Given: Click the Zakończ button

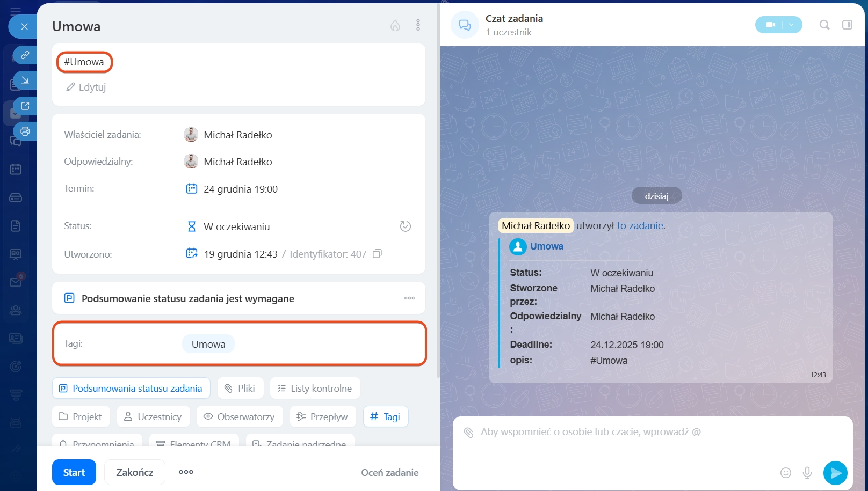Looking at the screenshot, I should pos(135,472).
